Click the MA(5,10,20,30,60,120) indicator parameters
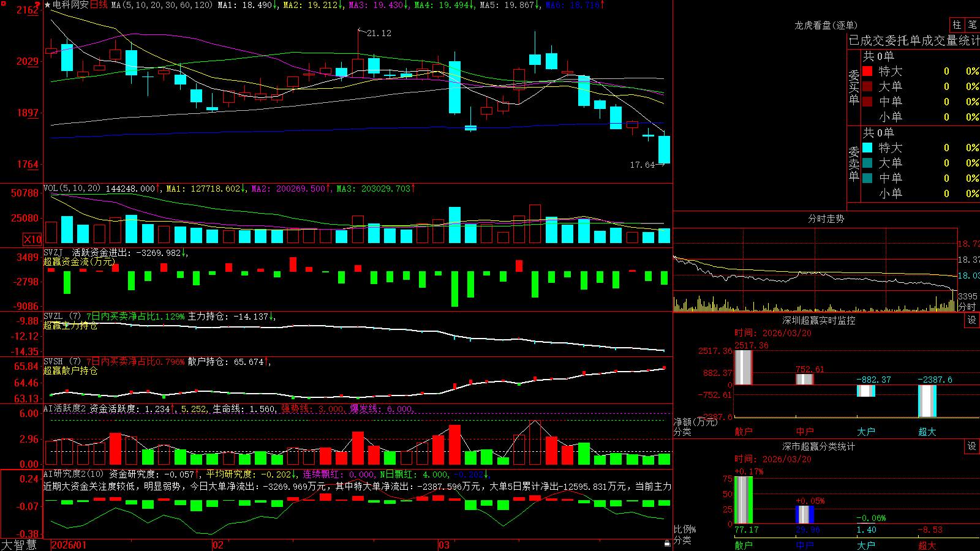Viewport: 980px width, 551px height. coord(162,5)
